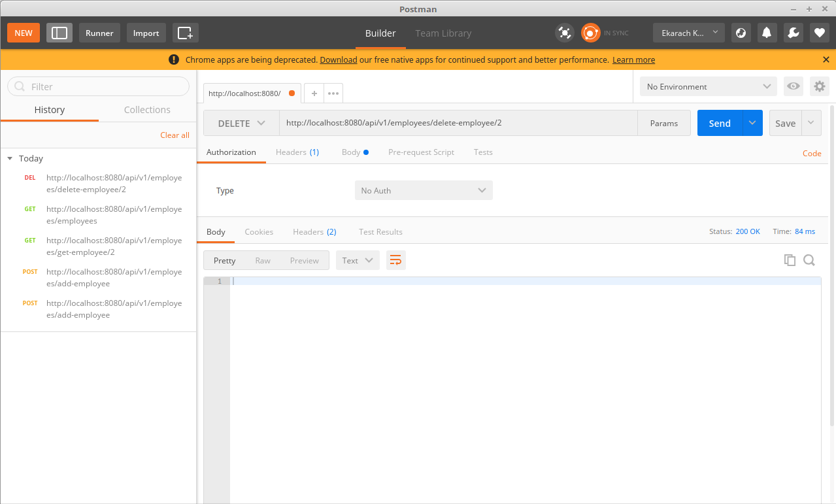Open the wrench settings menu
Viewport: 836px width, 504px height.
[x=793, y=33]
